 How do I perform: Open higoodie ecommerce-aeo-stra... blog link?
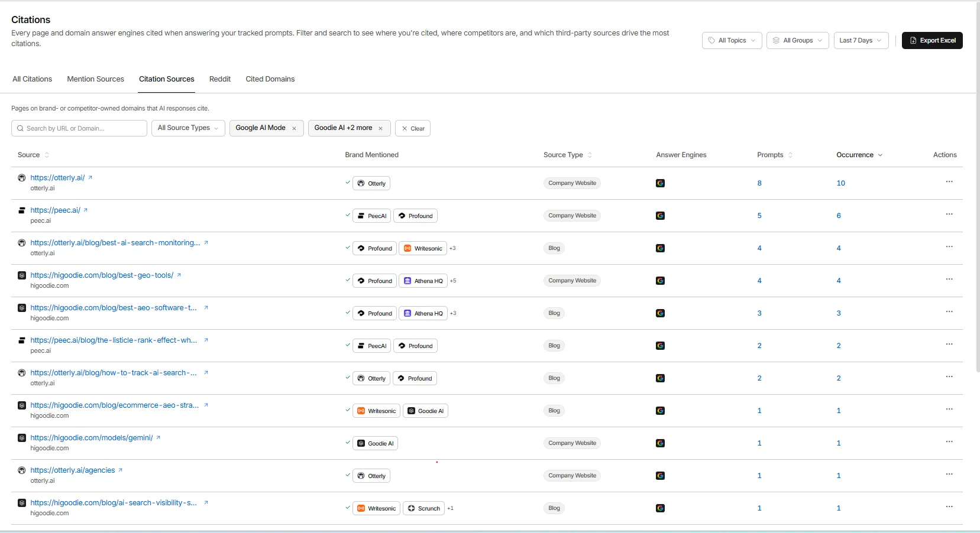[x=115, y=405]
